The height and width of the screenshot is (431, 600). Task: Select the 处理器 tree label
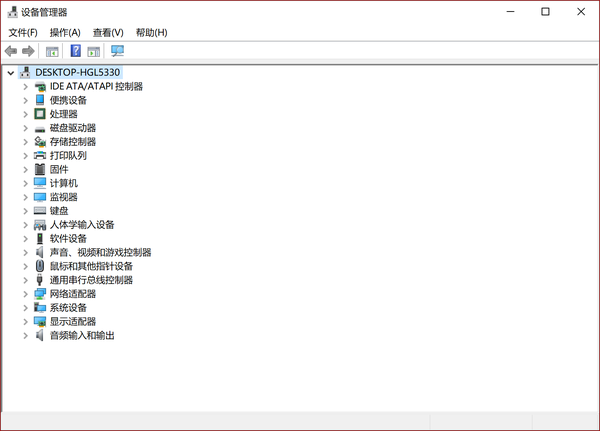[64, 114]
